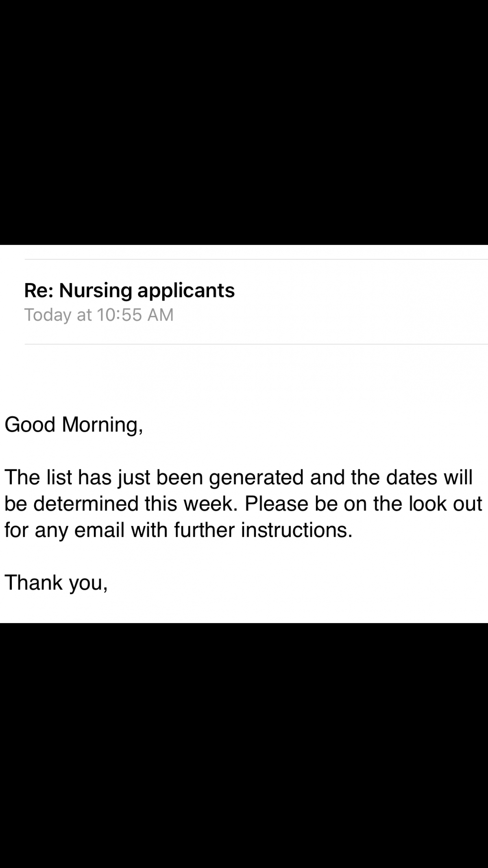This screenshot has height=868, width=488.
Task: Tap the word 'generated' in the body
Action: click(x=256, y=478)
